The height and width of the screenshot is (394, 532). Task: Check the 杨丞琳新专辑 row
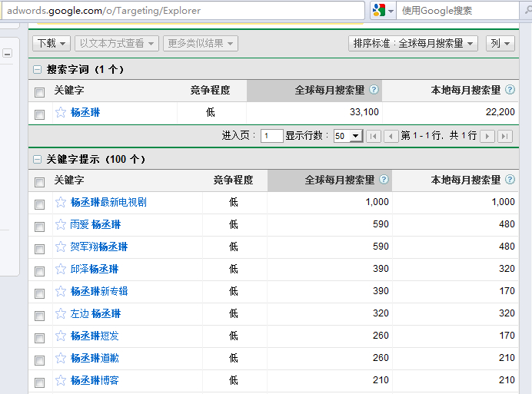40,293
